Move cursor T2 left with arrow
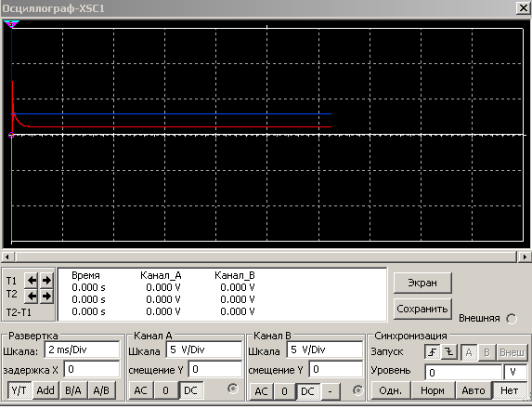Screen dimensions: 532x409 click(x=32, y=297)
